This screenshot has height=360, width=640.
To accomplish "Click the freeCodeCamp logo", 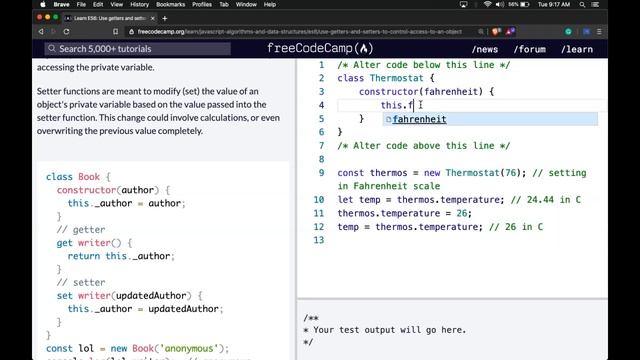I will pos(320,49).
